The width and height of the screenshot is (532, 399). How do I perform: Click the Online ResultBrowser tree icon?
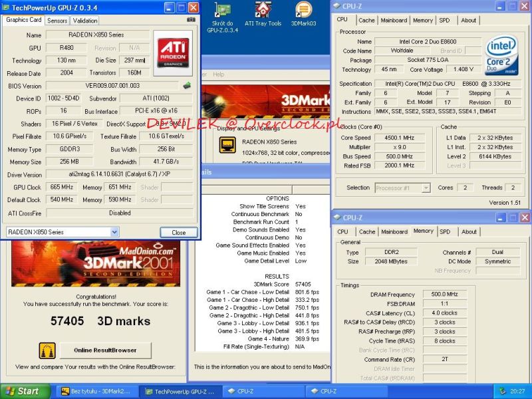[47, 350]
